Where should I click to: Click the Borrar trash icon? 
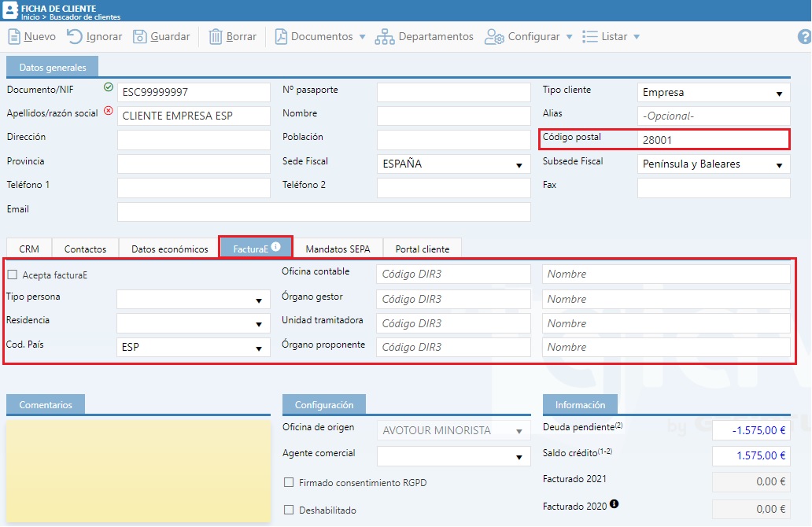[216, 36]
